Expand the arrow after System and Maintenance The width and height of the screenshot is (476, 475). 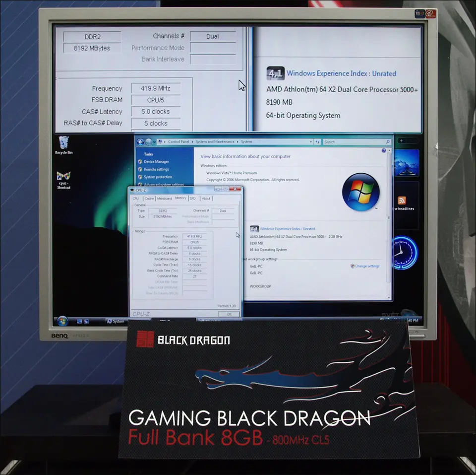238,142
